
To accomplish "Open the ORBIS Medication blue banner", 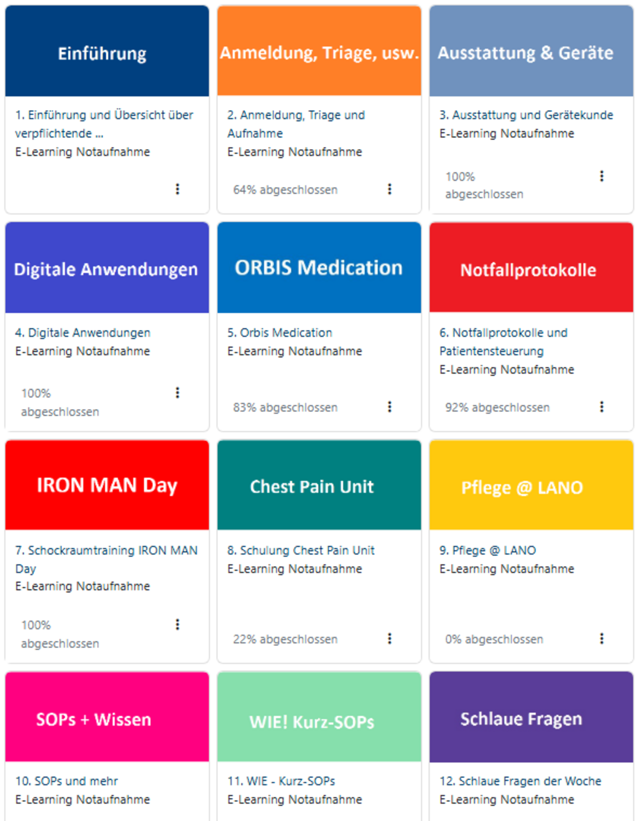I will coord(319,268).
